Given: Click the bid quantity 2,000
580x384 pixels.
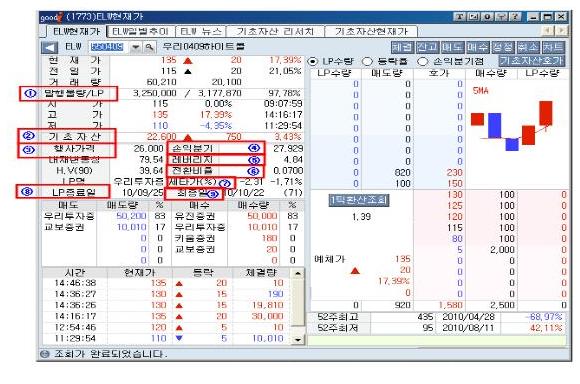Looking at the screenshot, I should 502,250.
